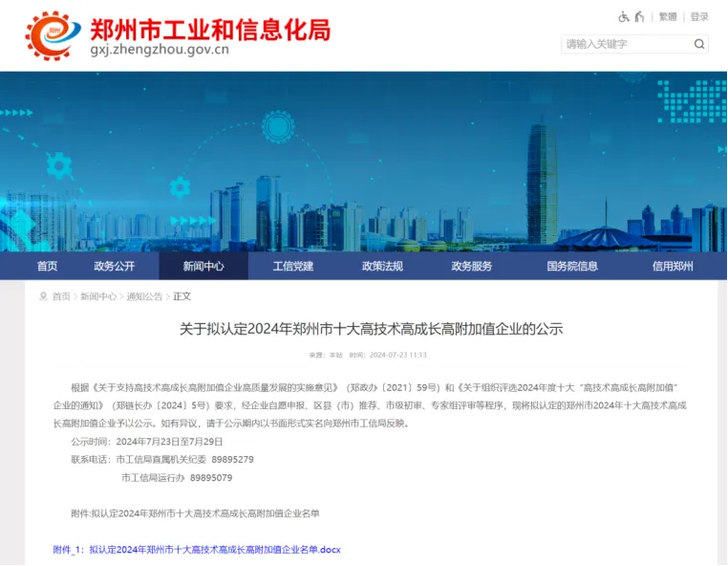Click the search magnifier icon
Viewport: 728px width, 566px height.
[699, 44]
